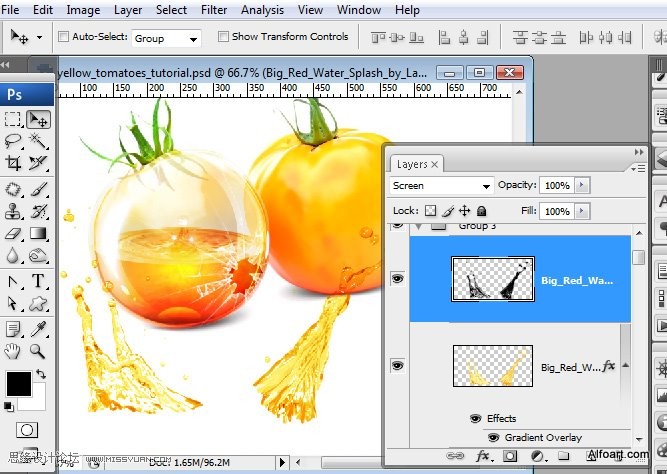Hide the Big_Red_W... layer with fx
667x474 pixels.
(397, 365)
